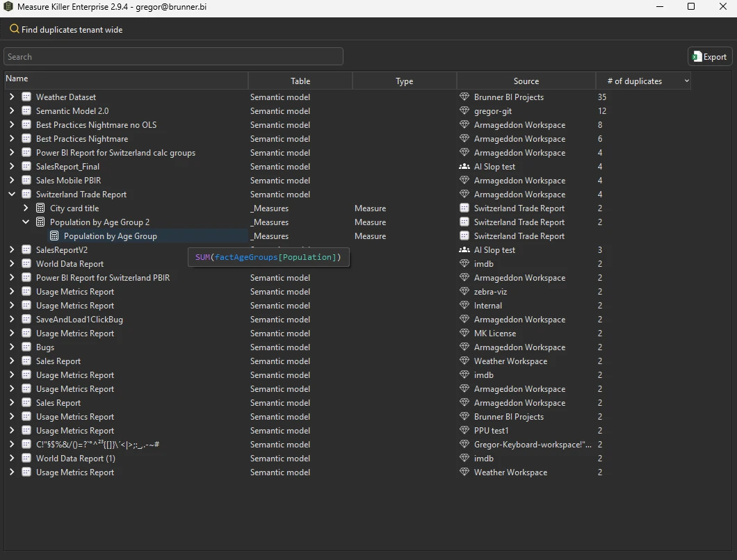
Task: Expand the SaveAndLoad1ClickBug row
Action: coord(12,320)
